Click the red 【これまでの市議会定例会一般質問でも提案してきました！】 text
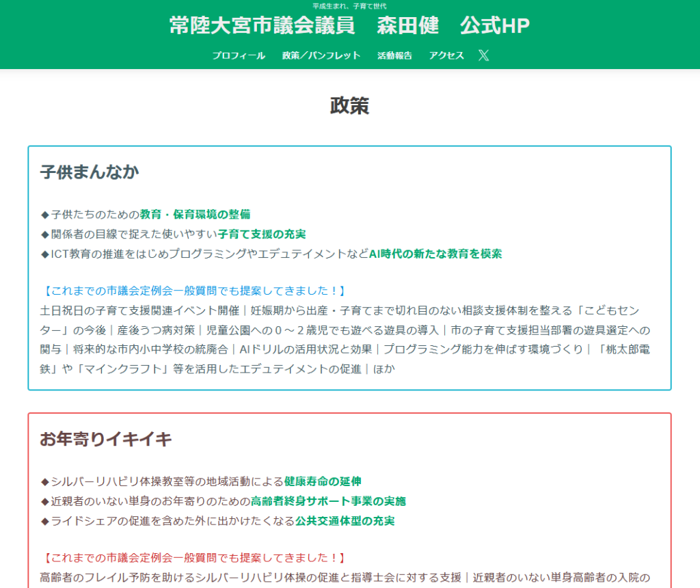Viewport: 700px width, 588px height. (193, 558)
